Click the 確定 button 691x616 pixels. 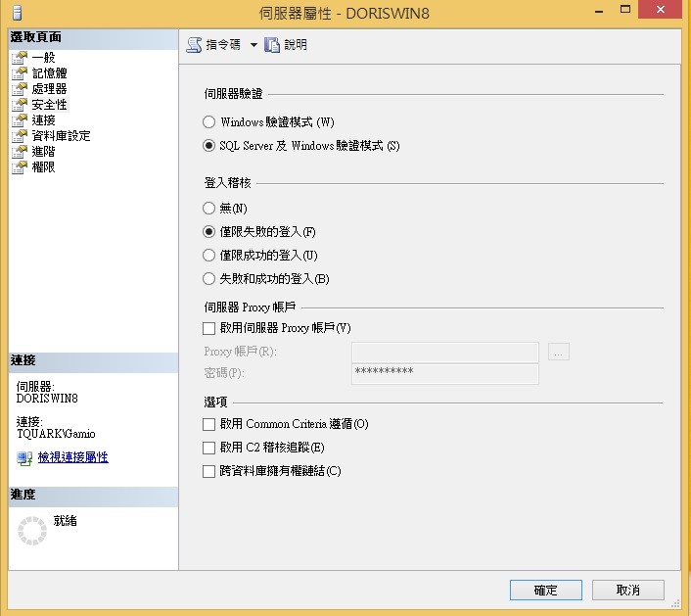[545, 590]
